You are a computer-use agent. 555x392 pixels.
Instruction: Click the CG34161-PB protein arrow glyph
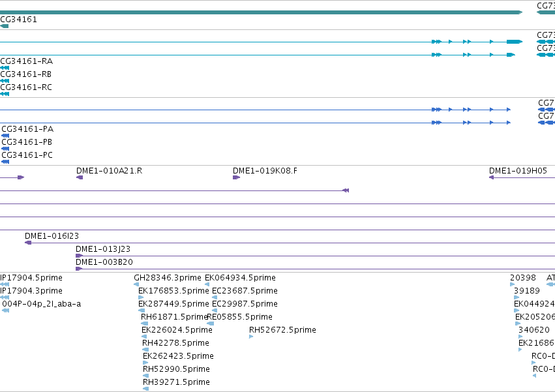click(5, 149)
